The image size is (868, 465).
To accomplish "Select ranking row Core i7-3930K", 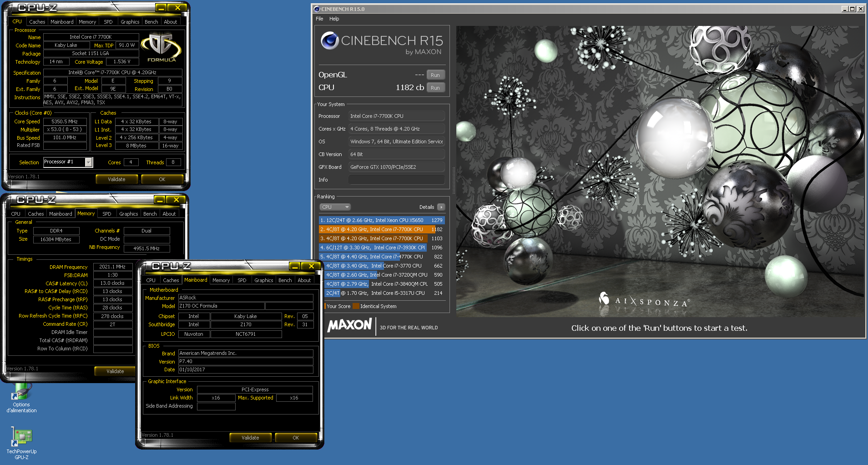I will point(382,248).
